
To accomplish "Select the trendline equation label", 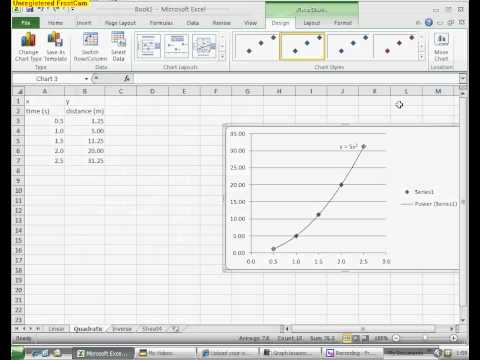I will 349,146.
